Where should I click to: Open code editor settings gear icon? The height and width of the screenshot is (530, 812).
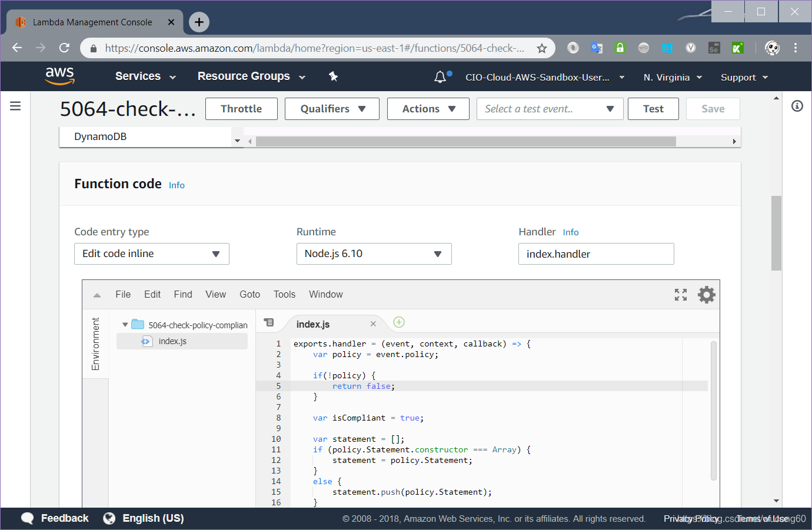[x=706, y=295]
